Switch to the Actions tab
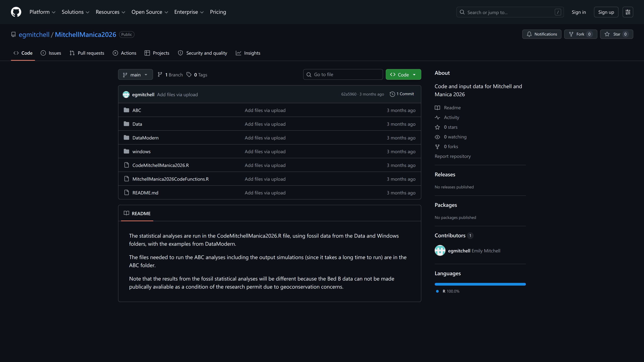This screenshot has width=644, height=362. pyautogui.click(x=124, y=53)
